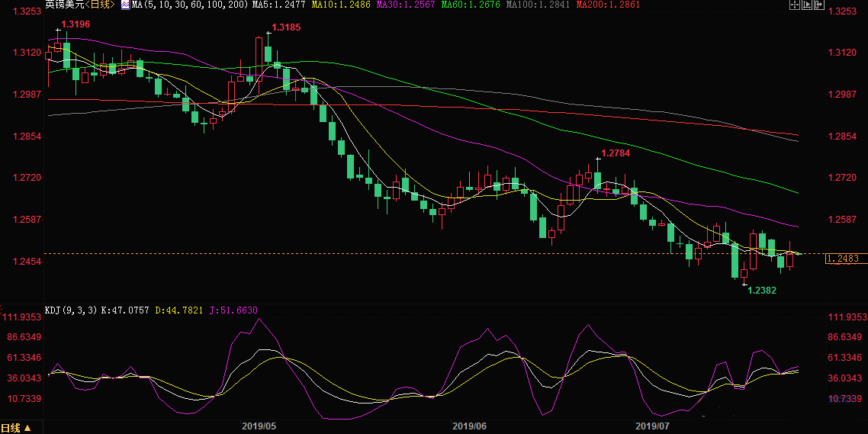Click the MA indicator chart icon
868x434 pixels.
coord(125,5)
